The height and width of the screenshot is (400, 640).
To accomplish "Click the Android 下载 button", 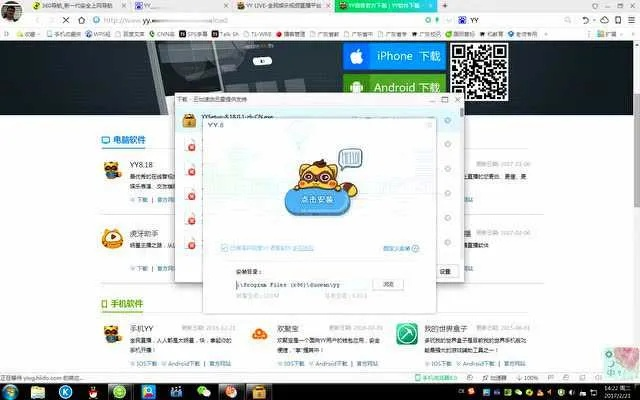I will [x=394, y=86].
